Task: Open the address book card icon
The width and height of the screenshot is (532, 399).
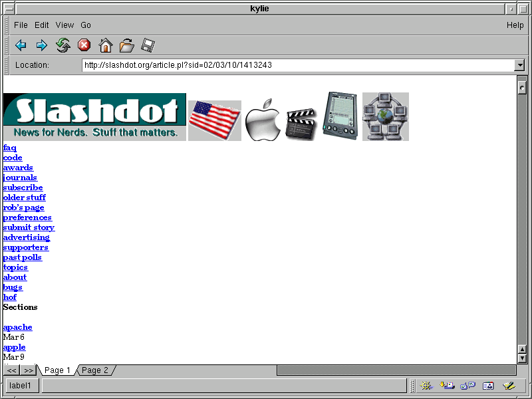Action: 488,386
